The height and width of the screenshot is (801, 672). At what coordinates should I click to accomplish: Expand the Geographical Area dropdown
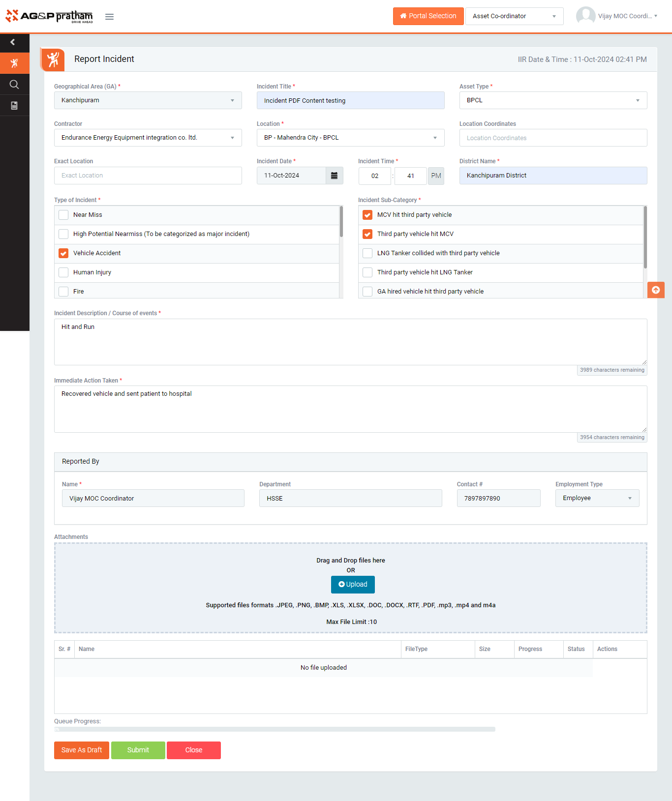[148, 100]
